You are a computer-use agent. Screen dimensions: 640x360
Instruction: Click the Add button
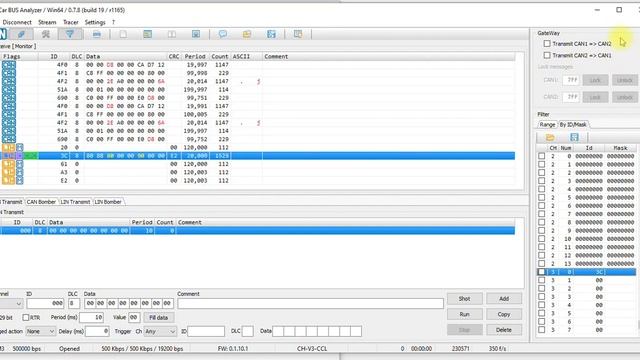click(x=504, y=299)
